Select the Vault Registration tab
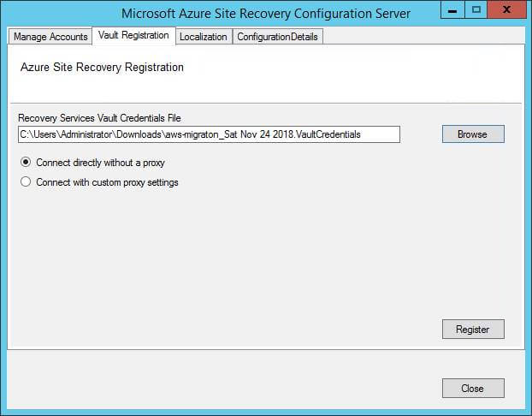532x416 pixels. 133,35
